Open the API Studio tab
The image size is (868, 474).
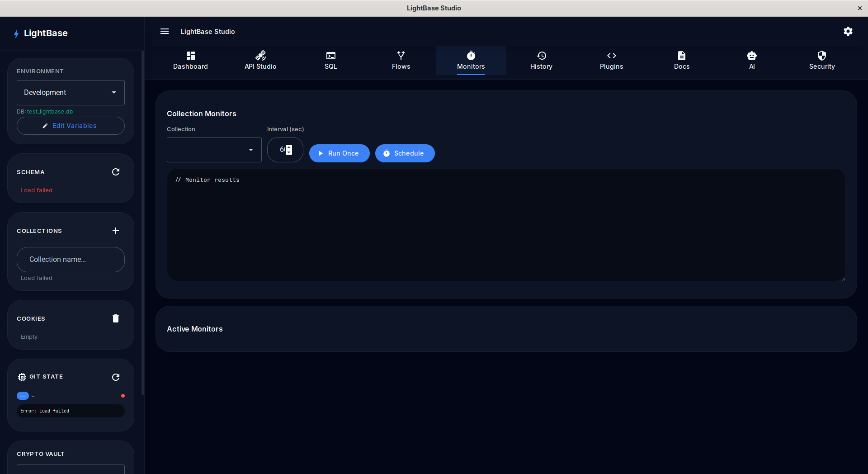pyautogui.click(x=260, y=61)
